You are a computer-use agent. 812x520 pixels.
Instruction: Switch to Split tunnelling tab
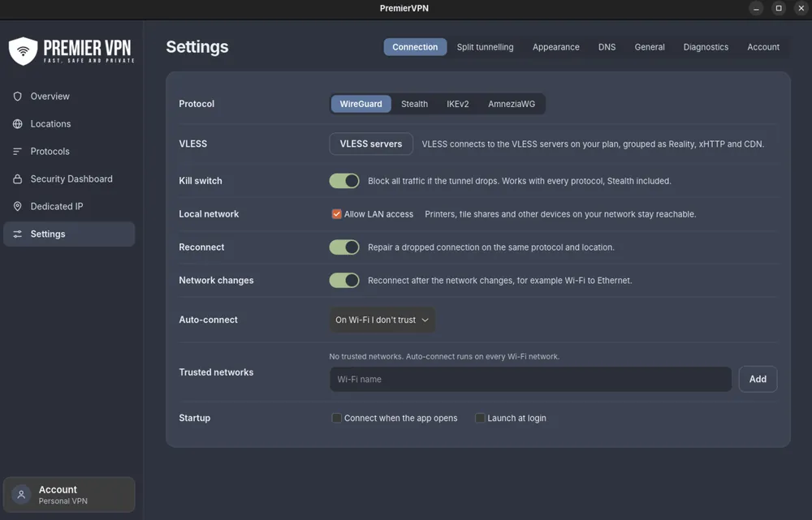tap(486, 46)
